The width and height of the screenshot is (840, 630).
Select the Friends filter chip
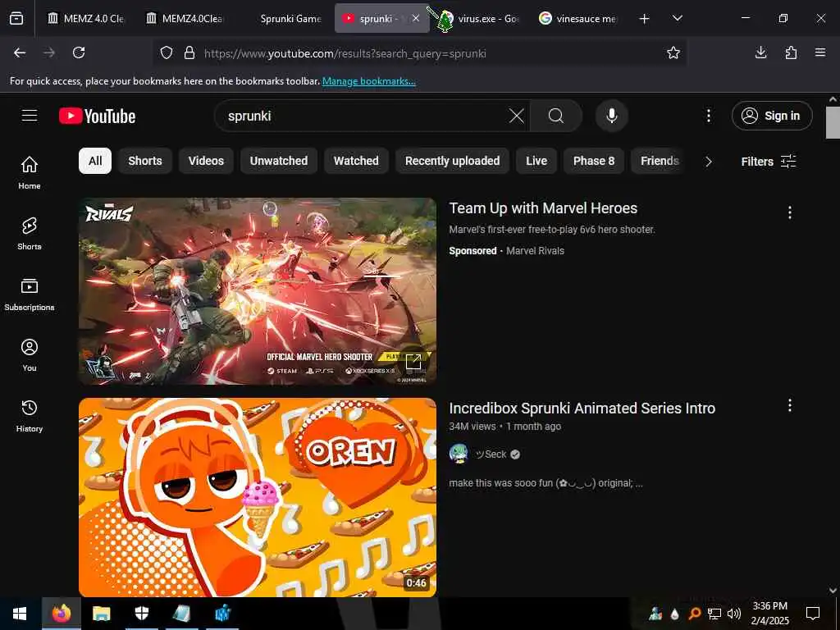coord(658,161)
